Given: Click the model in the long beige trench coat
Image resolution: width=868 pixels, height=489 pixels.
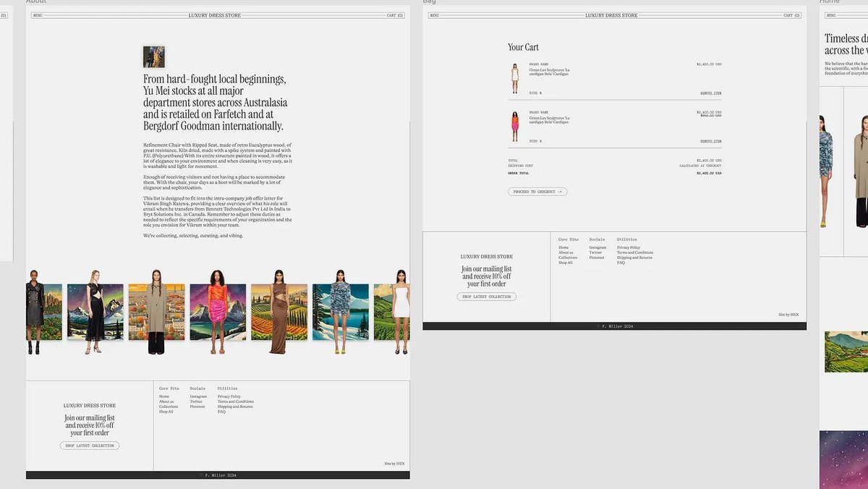Looking at the screenshot, I should pos(156,312).
